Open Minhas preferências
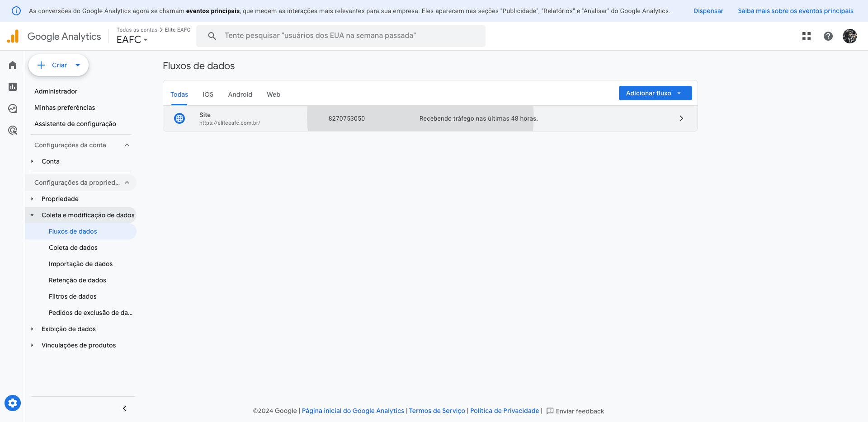Viewport: 868px width, 422px height. [65, 108]
